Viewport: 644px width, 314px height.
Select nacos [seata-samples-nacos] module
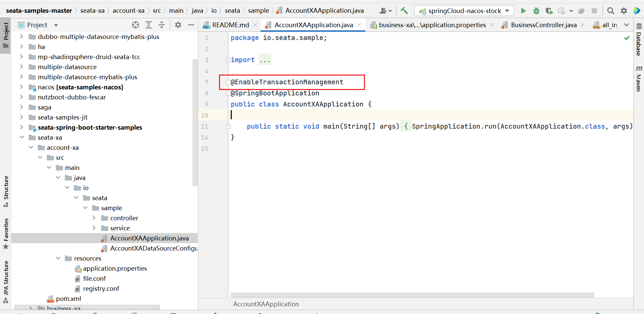pos(80,87)
